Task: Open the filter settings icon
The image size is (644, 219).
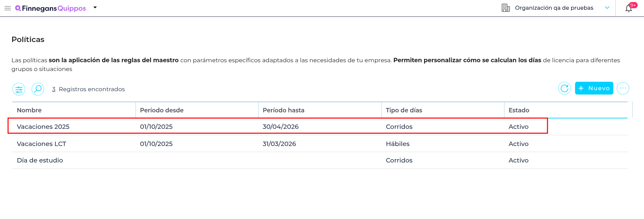Action: click(x=19, y=89)
